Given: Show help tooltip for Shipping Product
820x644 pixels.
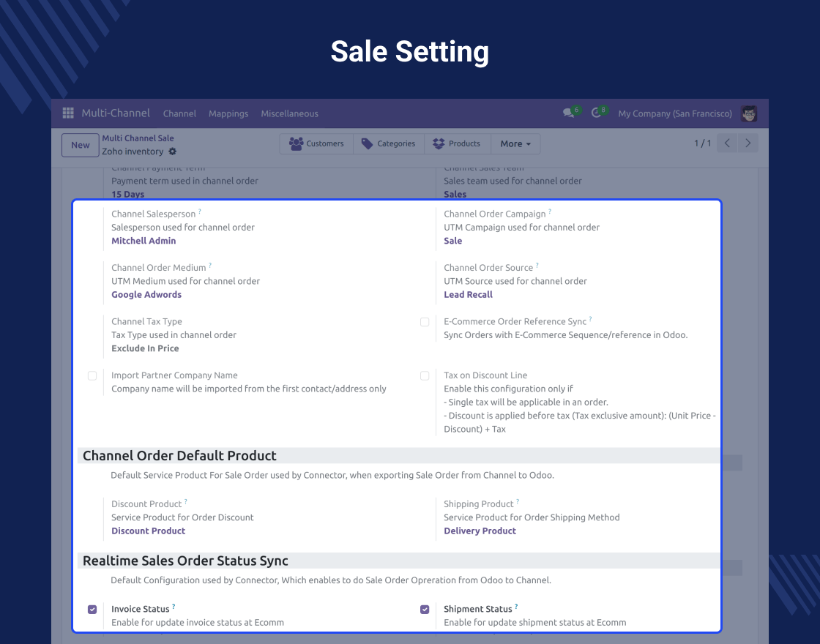Looking at the screenshot, I should [518, 502].
